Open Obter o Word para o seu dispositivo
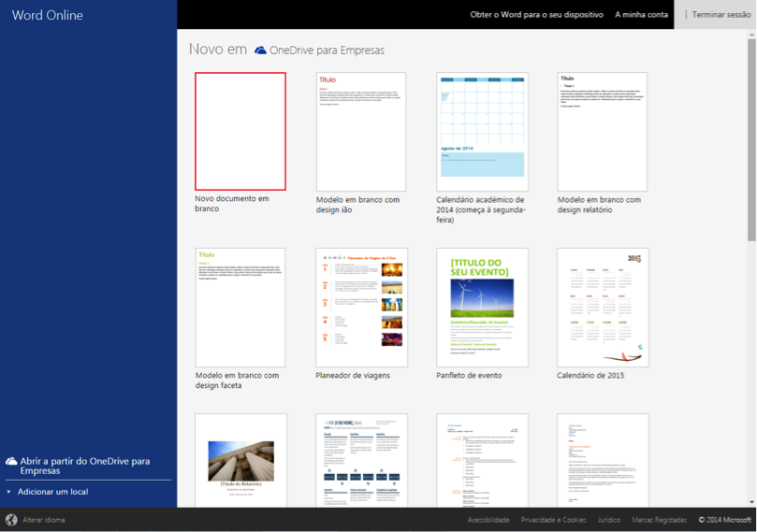Screen dimensions: 757x532 pyautogui.click(x=537, y=14)
